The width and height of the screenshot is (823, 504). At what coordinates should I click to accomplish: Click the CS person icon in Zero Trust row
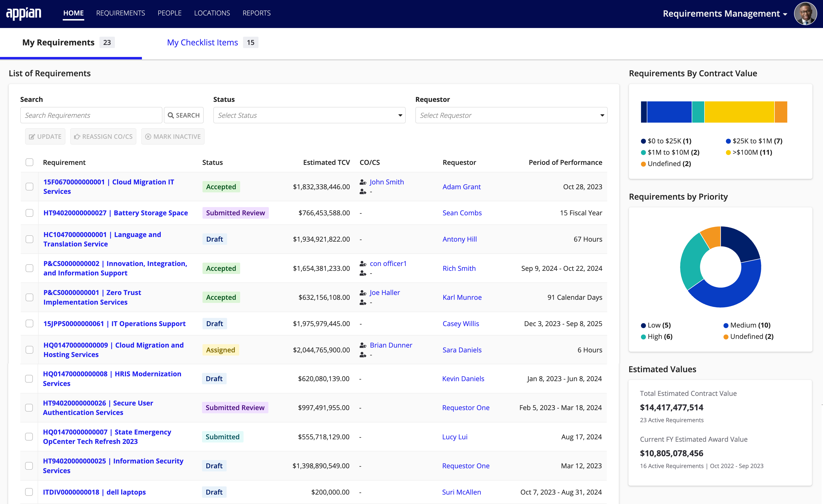click(x=363, y=302)
